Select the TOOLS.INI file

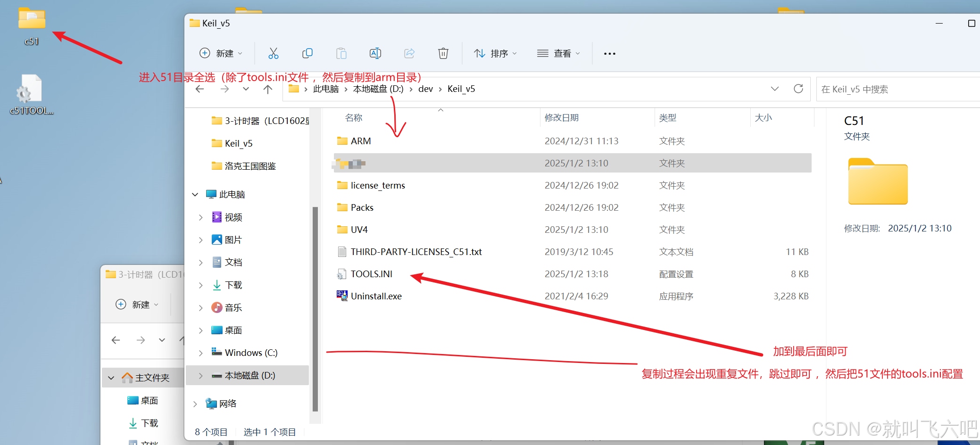click(x=573, y=274)
